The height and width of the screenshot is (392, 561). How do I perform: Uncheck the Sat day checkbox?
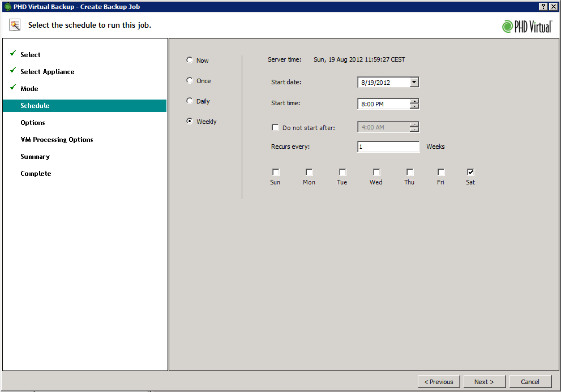tap(470, 172)
